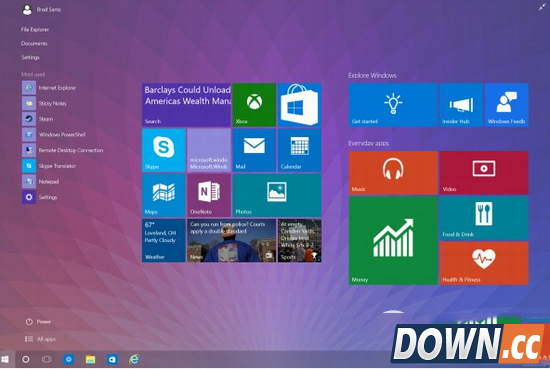The height and width of the screenshot is (369, 550).
Task: Open the Xbox tile
Action: [x=254, y=105]
